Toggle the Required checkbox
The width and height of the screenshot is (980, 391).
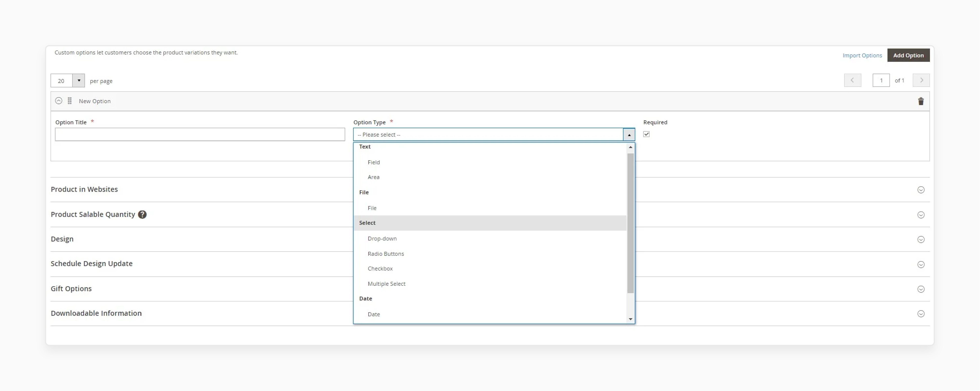point(646,134)
